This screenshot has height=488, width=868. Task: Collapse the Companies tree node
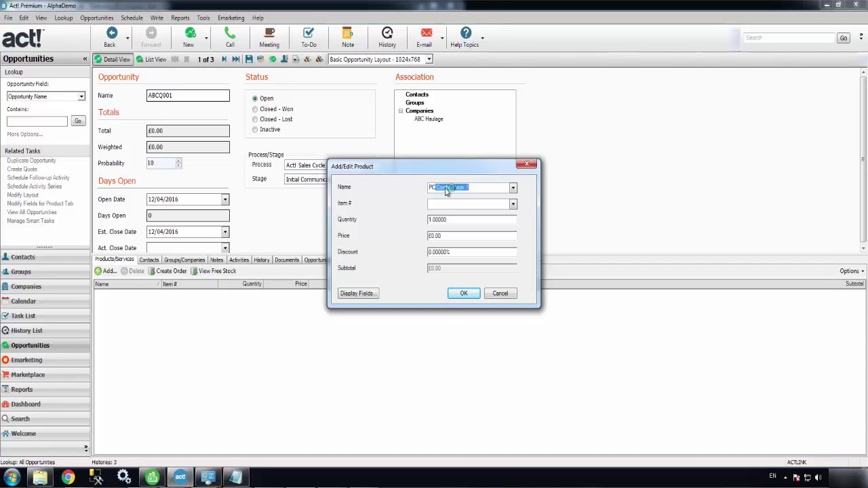coord(400,111)
